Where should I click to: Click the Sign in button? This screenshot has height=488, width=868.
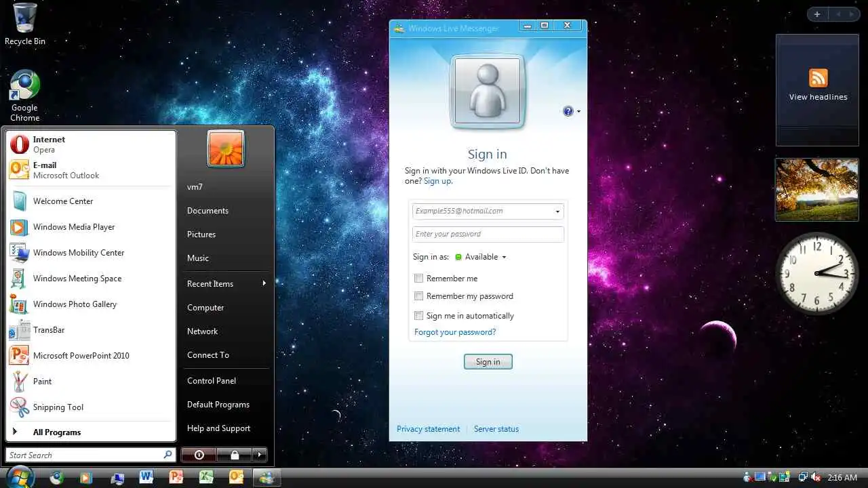tap(488, 361)
